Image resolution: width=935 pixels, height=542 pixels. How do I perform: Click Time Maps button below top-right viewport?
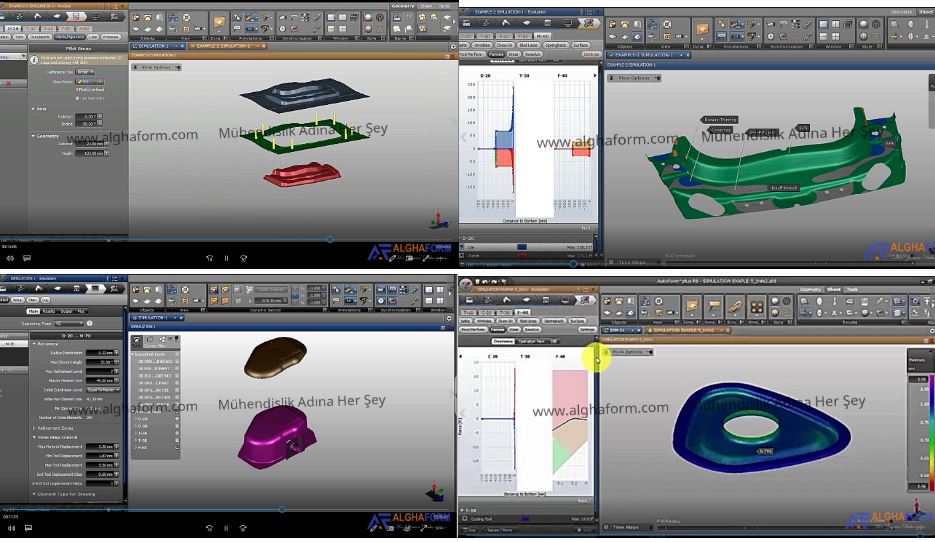633,262
